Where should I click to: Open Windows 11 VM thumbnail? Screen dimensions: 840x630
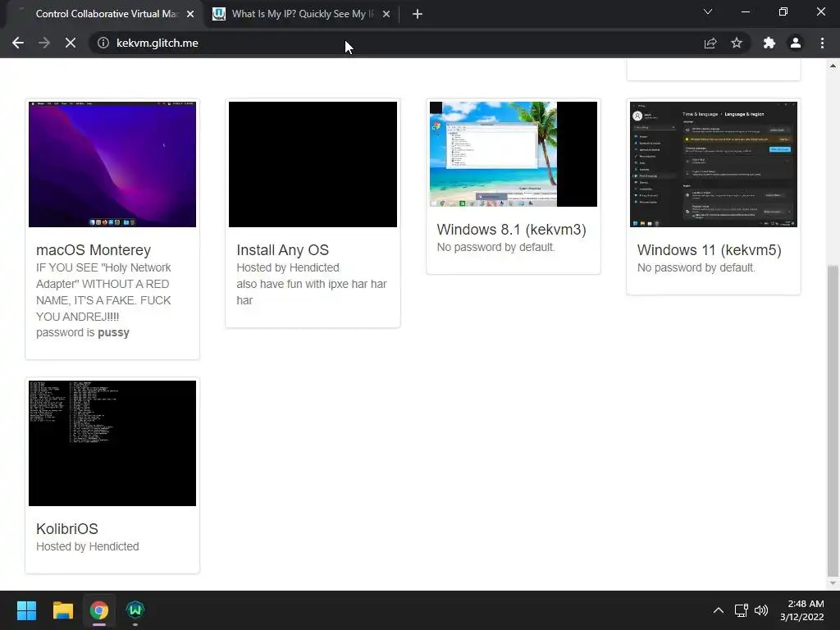[714, 164]
